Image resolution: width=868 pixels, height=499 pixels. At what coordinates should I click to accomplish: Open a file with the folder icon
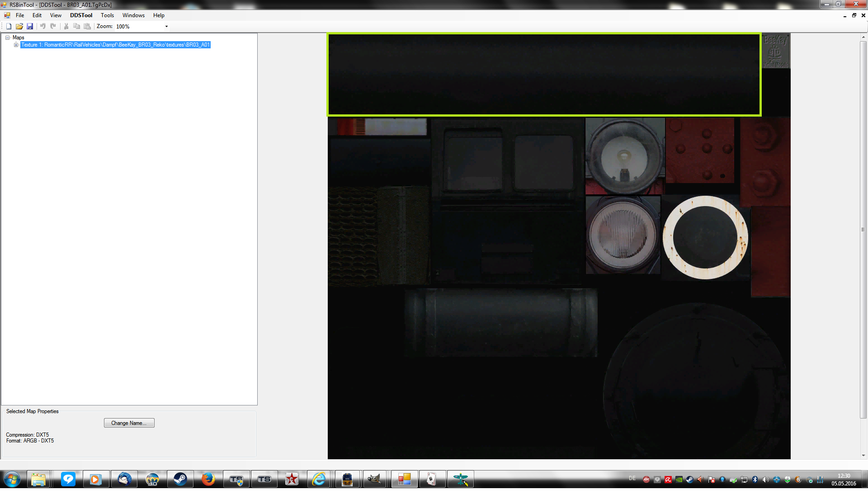(x=19, y=26)
